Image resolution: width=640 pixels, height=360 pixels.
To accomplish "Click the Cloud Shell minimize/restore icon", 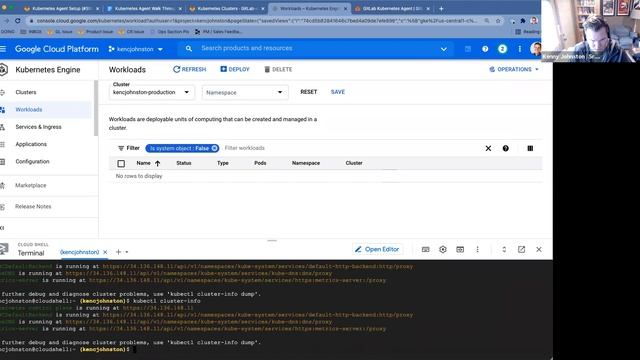I will (504, 249).
